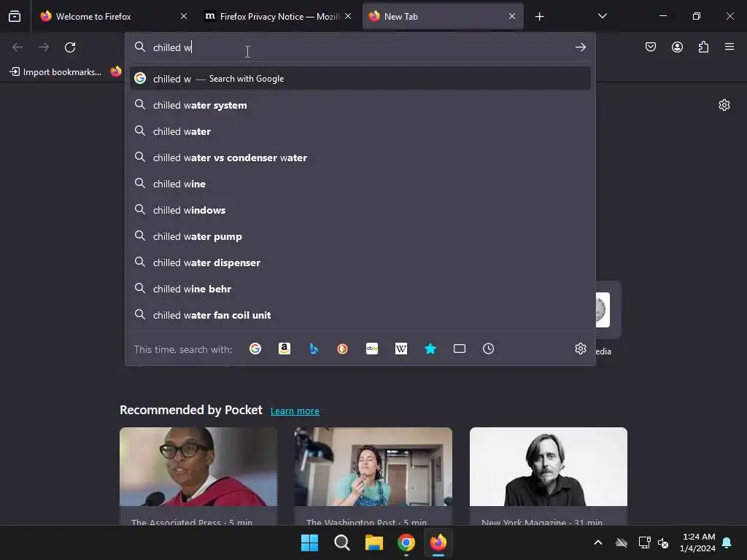This screenshot has width=747, height=560.
Task: Select the New Tab tab
Action: click(x=443, y=16)
